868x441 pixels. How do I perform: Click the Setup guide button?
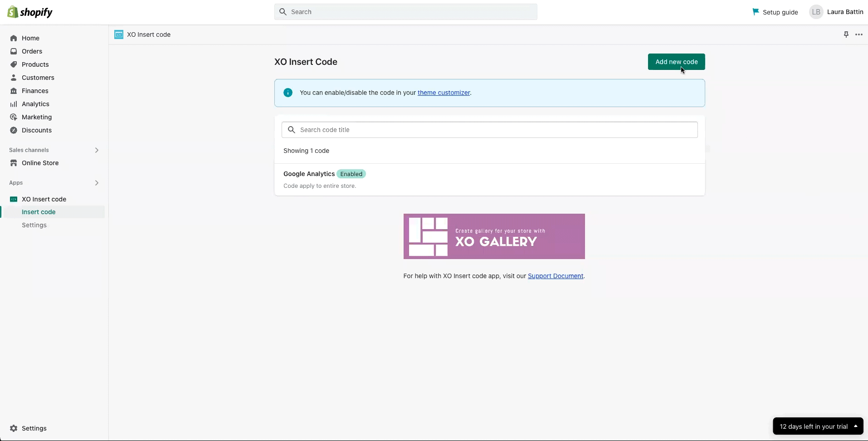coord(775,12)
